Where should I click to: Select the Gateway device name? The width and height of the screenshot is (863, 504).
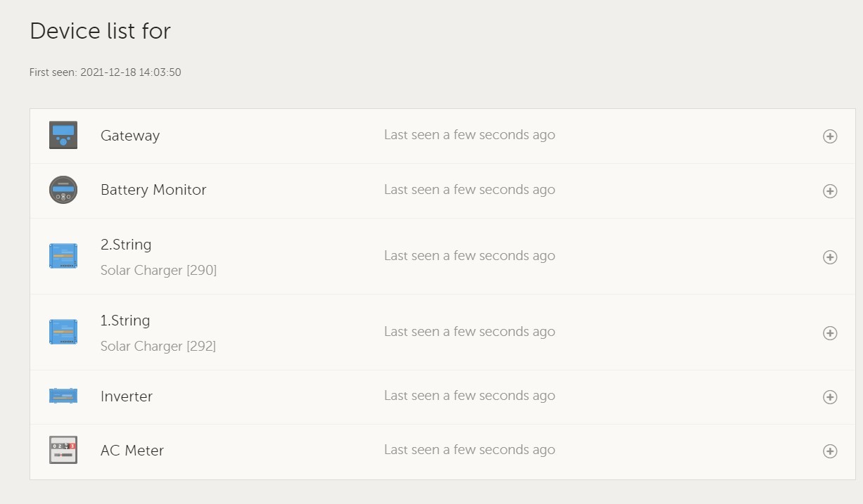[x=130, y=136]
